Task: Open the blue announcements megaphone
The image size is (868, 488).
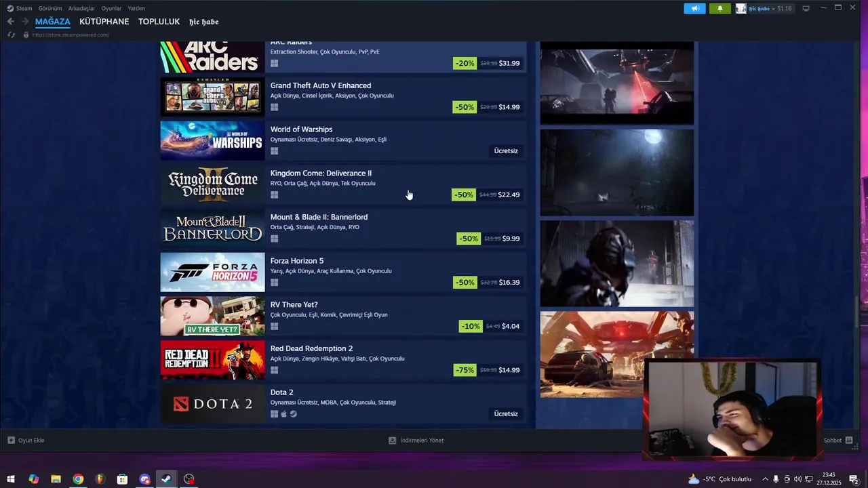Action: [694, 8]
